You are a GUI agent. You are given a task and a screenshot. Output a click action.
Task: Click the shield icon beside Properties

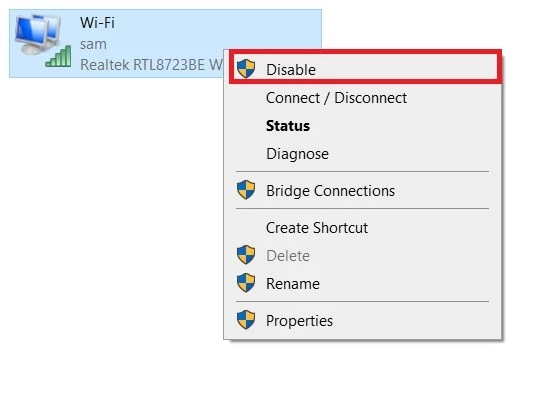[246, 320]
